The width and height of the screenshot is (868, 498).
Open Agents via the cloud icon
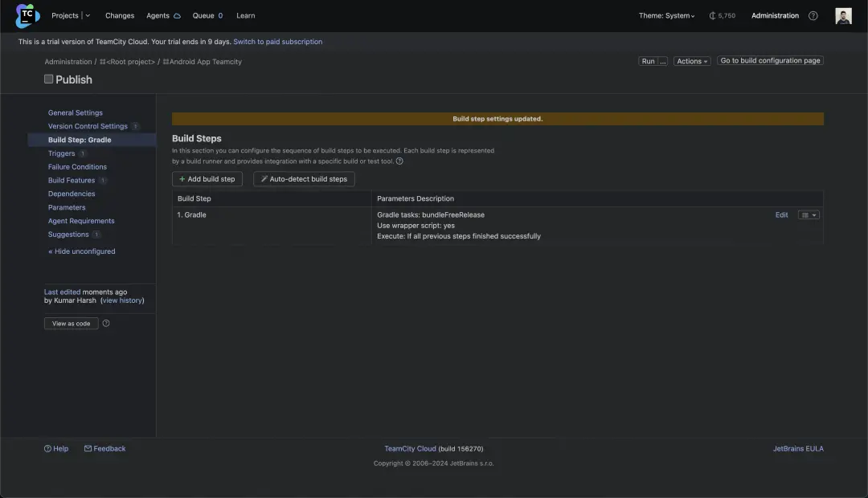[177, 16]
